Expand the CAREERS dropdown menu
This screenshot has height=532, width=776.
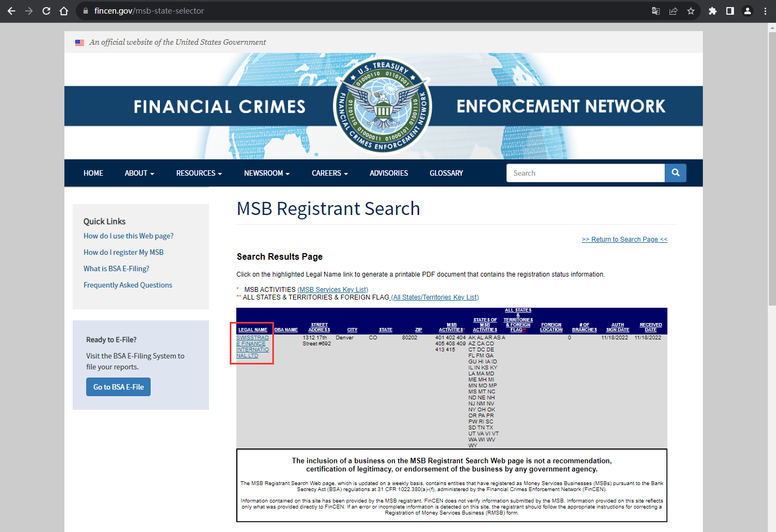coord(330,173)
